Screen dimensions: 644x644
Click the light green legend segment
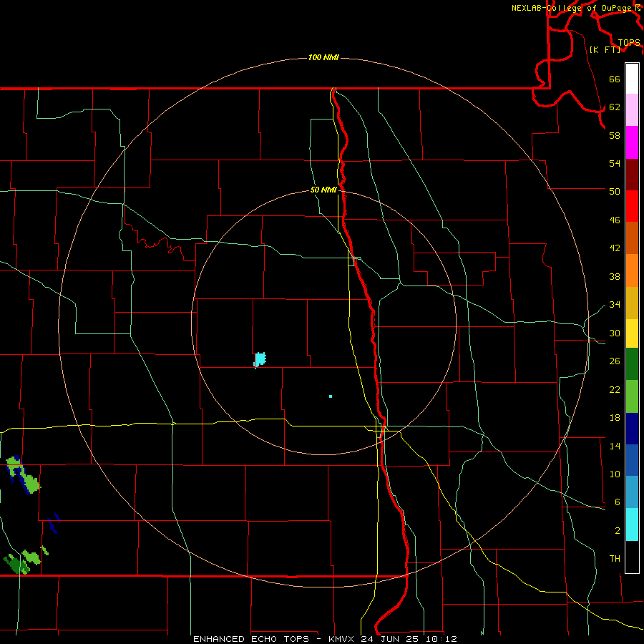pos(632,396)
